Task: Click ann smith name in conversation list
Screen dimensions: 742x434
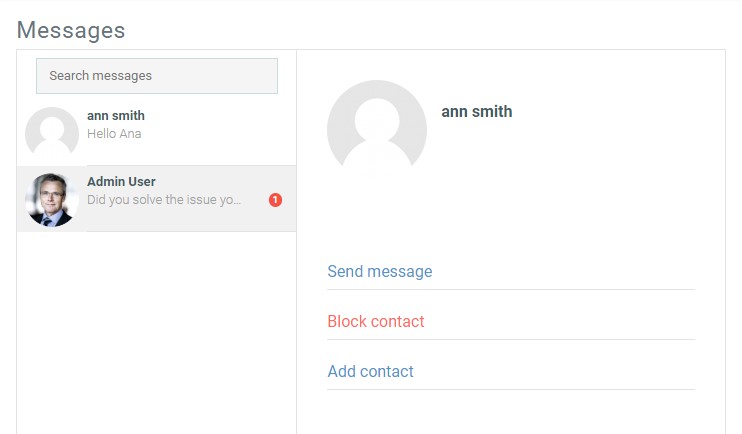Action: pos(116,116)
